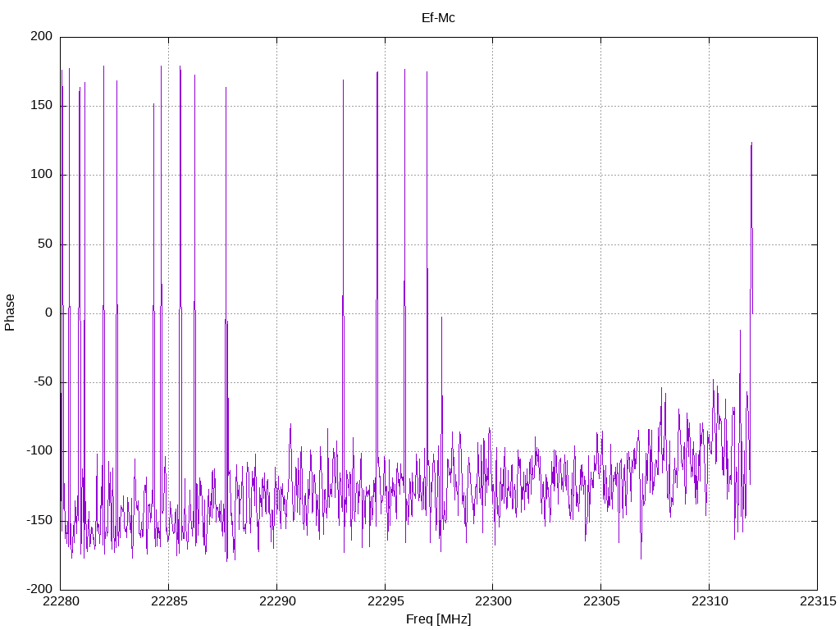The width and height of the screenshot is (840, 630).
Task: Click the y-axis tick label -150
Action: click(39, 521)
